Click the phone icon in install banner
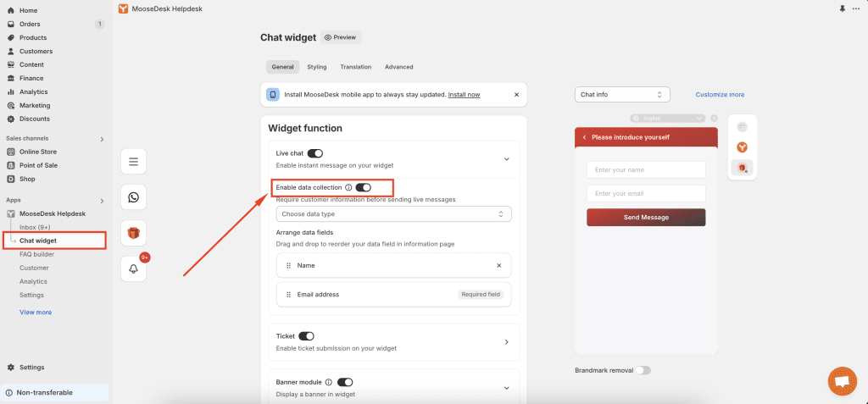This screenshot has width=868, height=404. click(x=272, y=95)
